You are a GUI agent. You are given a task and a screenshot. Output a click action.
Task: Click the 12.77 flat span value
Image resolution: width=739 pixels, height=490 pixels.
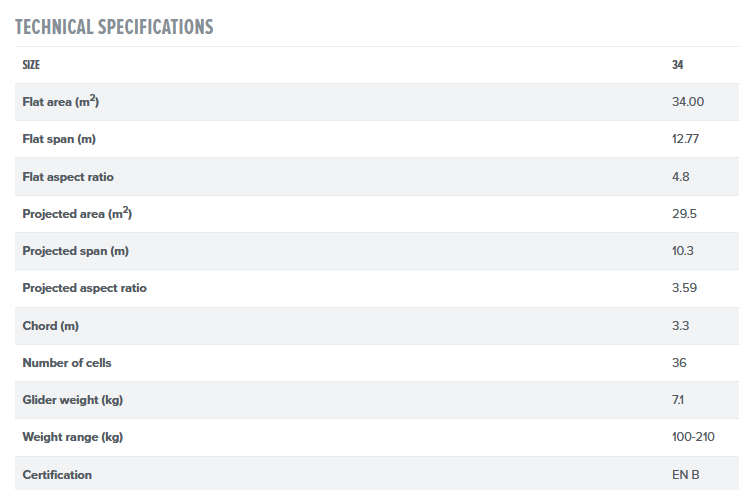685,139
